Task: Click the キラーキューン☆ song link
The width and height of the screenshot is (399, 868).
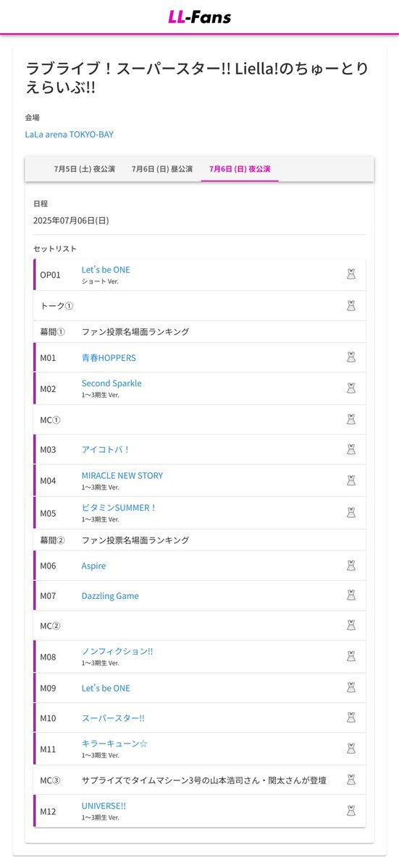Action: (114, 744)
